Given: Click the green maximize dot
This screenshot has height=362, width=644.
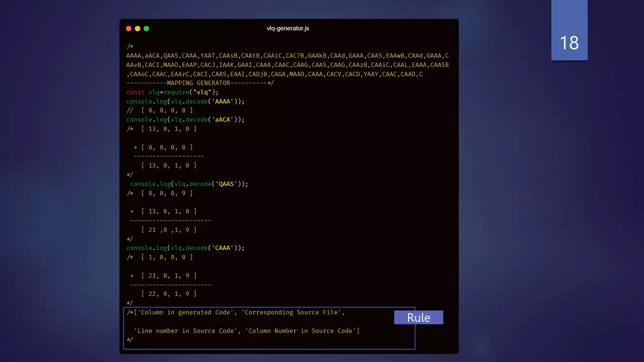Looking at the screenshot, I should (146, 29).
